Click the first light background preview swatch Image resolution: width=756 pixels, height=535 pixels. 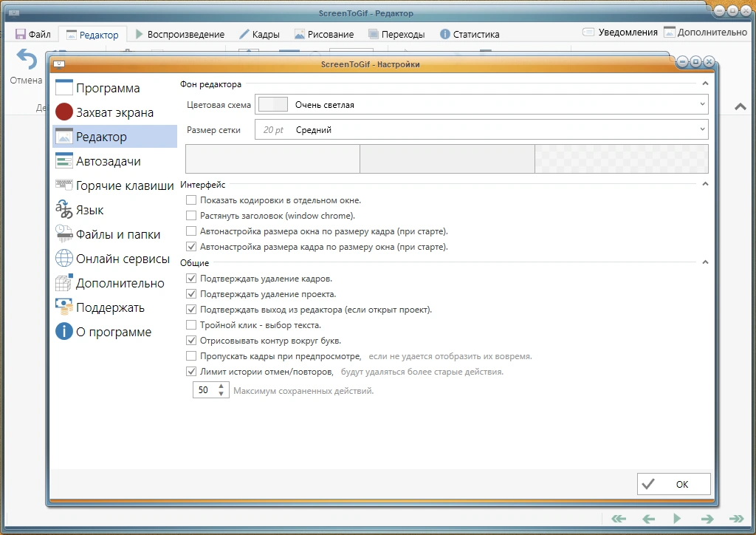(x=273, y=159)
